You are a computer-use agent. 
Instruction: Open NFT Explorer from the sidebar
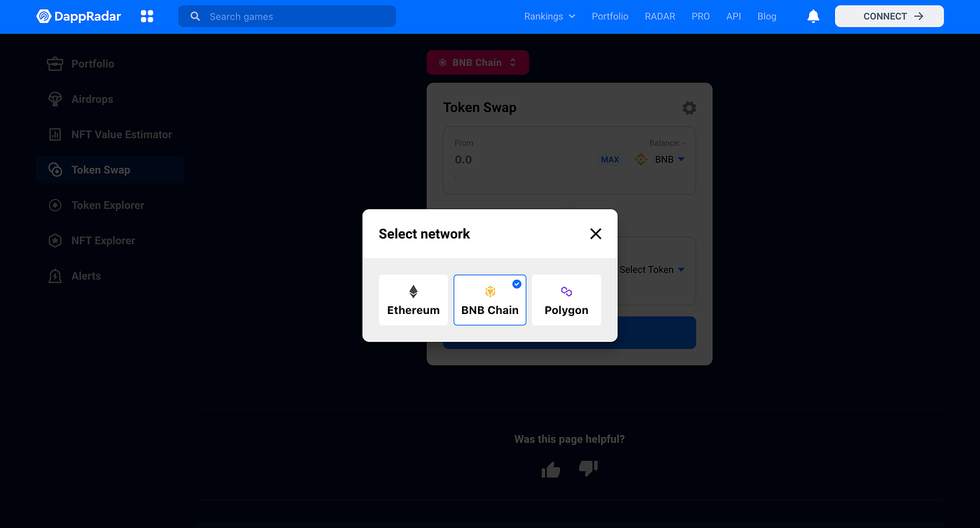pos(103,241)
